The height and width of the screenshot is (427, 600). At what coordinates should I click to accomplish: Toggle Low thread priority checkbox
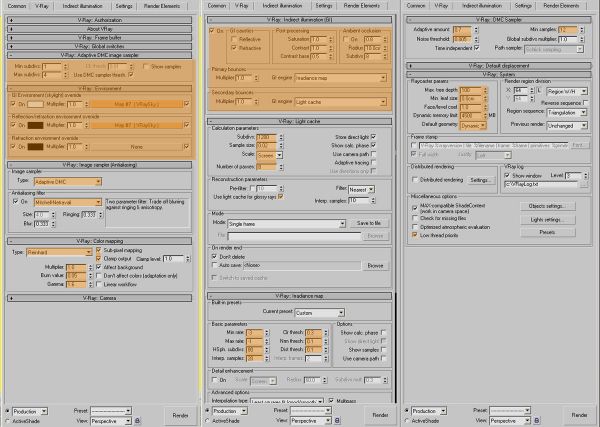(415, 235)
